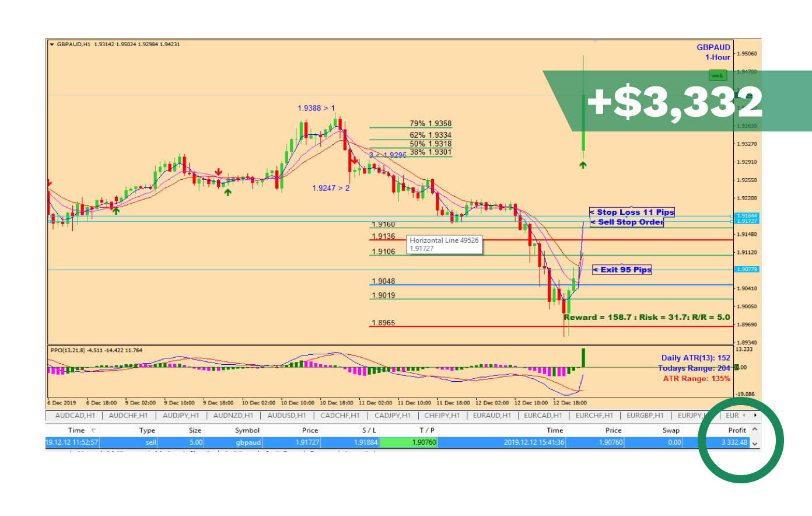The image size is (812, 516).
Task: Select the green up arrow below 9 Dec 18:00 candles
Action: 228,192
